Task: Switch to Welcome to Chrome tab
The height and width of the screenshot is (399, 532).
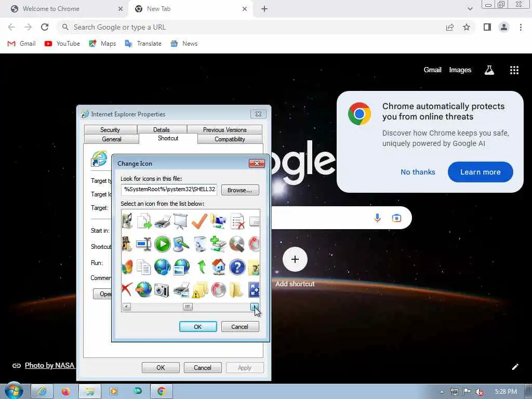Action: (x=64, y=9)
